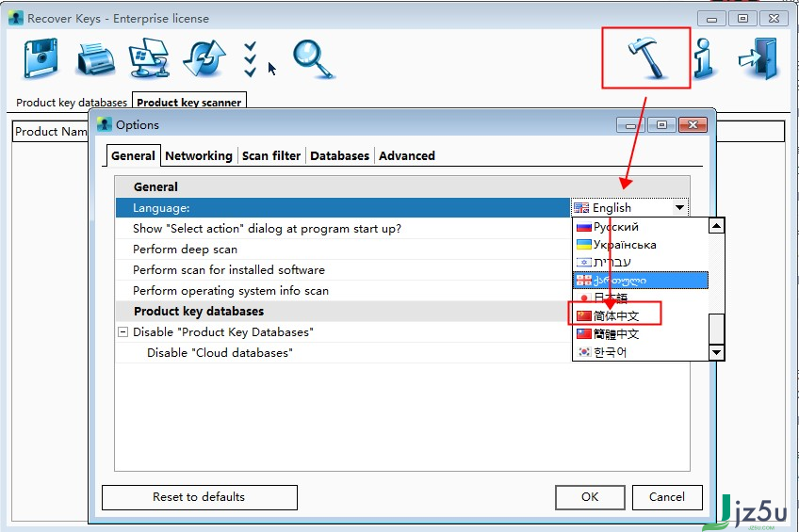Switch to Product key scanner tab
The image size is (799, 532).
pyautogui.click(x=189, y=102)
